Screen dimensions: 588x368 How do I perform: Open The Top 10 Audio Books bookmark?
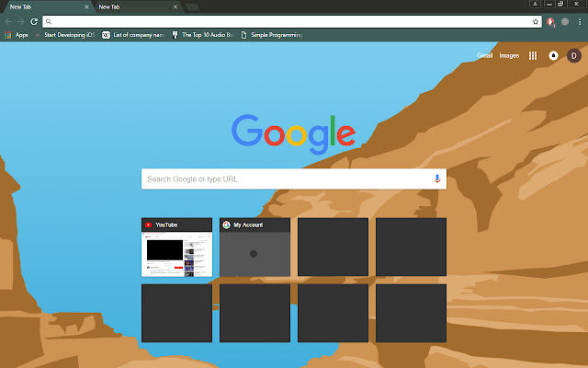click(202, 35)
